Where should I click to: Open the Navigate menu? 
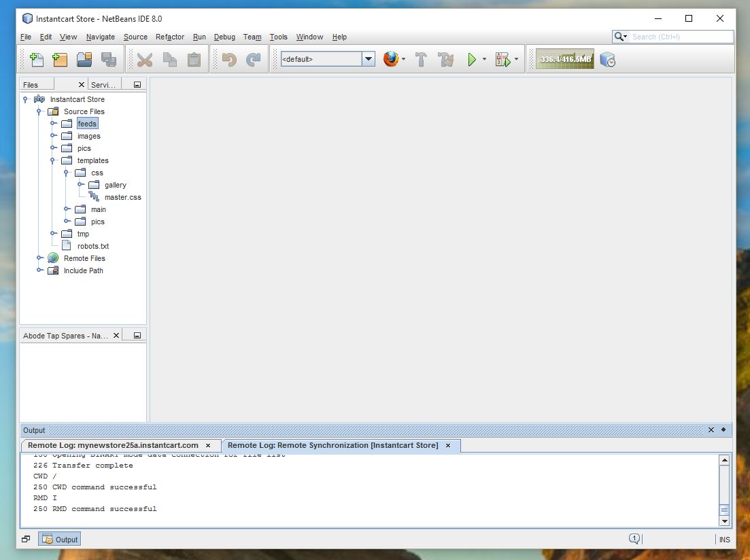click(101, 37)
